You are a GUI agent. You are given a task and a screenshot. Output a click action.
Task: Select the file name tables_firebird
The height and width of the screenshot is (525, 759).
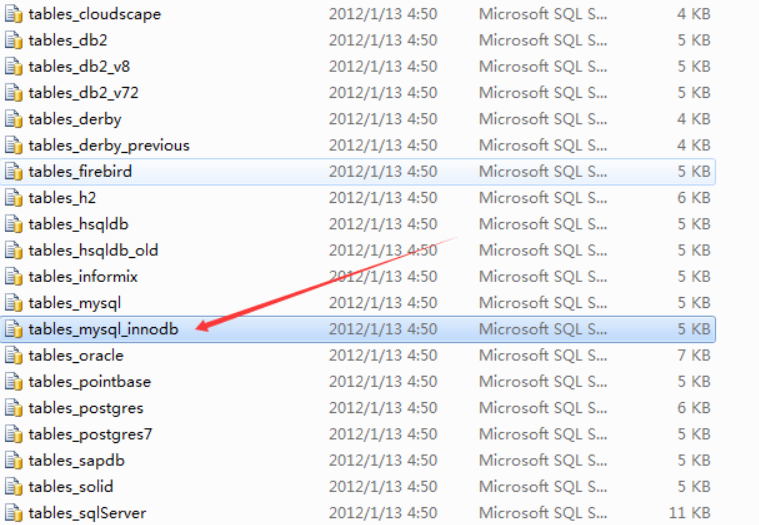80,171
